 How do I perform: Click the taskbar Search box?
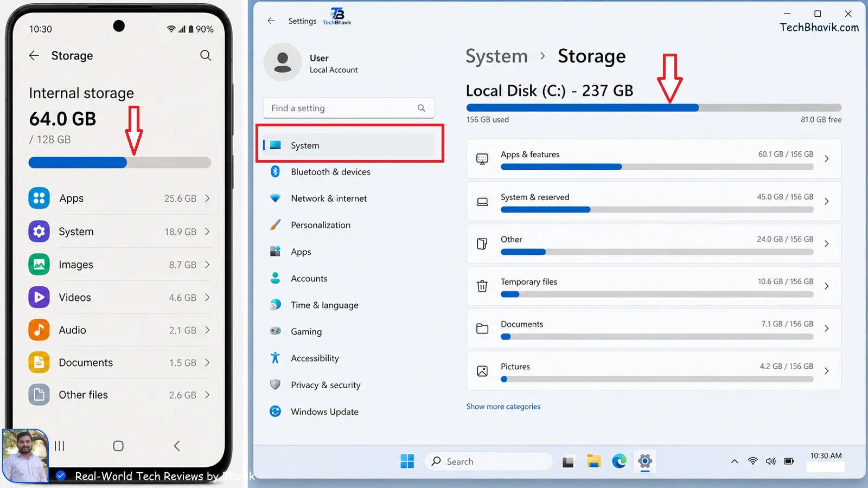[488, 461]
